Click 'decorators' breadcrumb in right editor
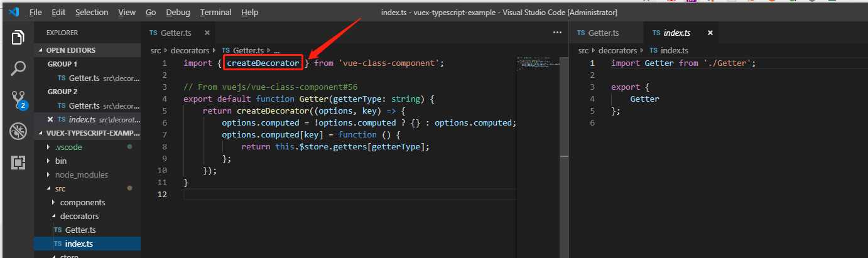 click(x=618, y=50)
